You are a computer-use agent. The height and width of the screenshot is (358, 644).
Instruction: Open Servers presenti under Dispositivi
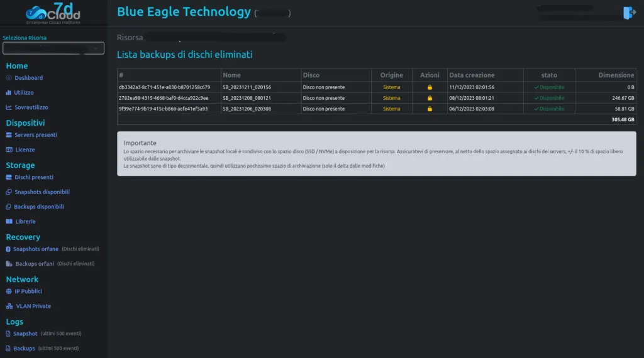pyautogui.click(x=36, y=135)
